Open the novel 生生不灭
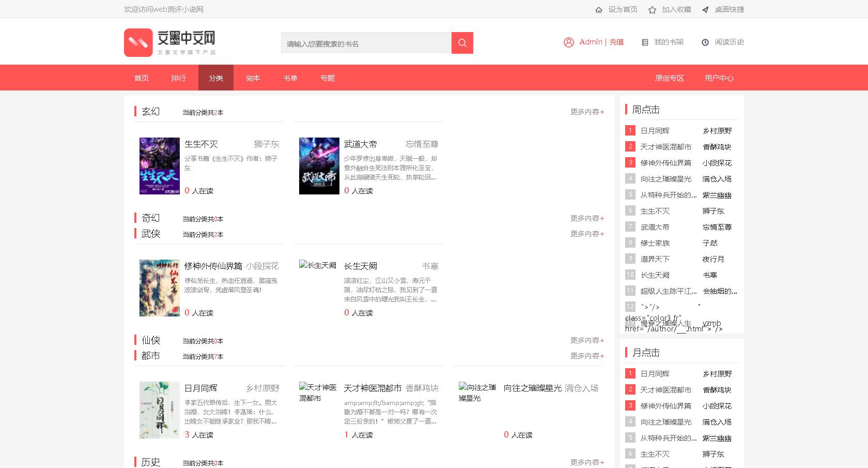The image size is (868, 468). click(x=201, y=144)
